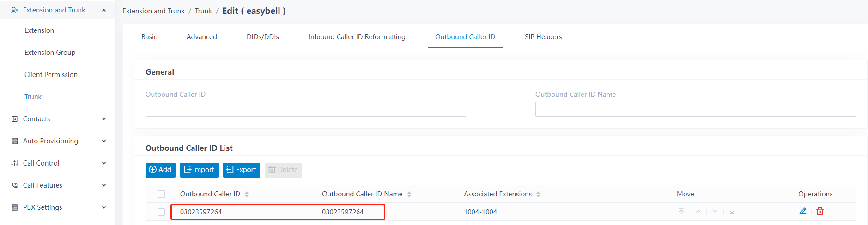Click the Import button

coord(199,170)
